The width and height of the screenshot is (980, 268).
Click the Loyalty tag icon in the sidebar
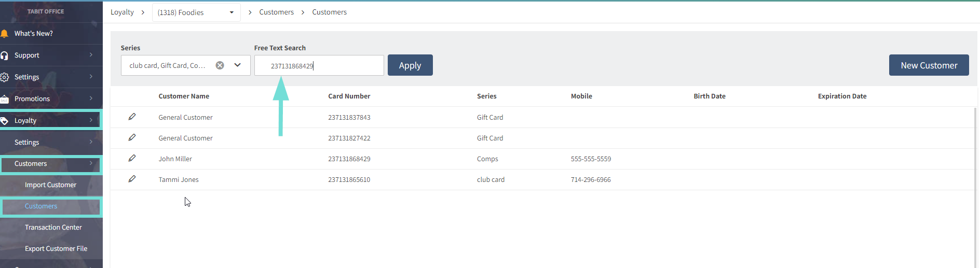coord(4,121)
